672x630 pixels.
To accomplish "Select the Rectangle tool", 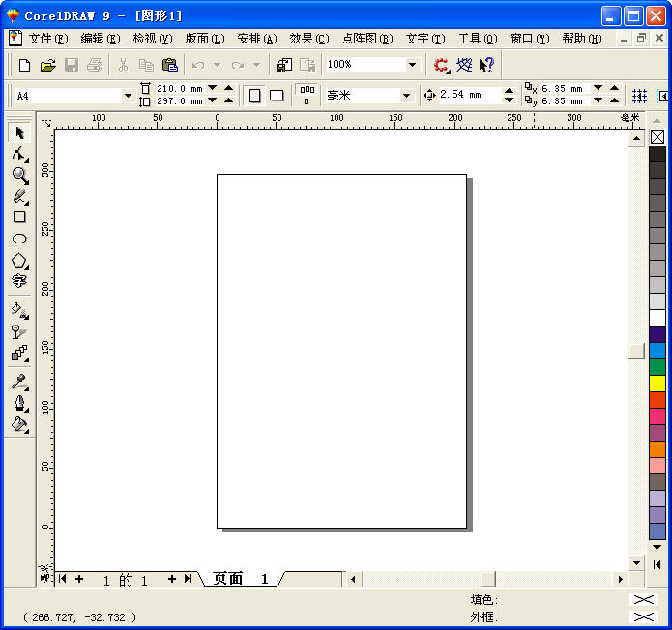I will pyautogui.click(x=19, y=217).
